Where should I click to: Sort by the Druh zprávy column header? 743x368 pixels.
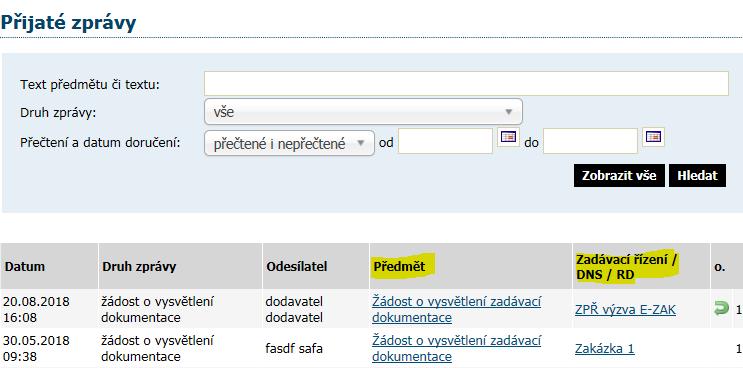click(139, 267)
